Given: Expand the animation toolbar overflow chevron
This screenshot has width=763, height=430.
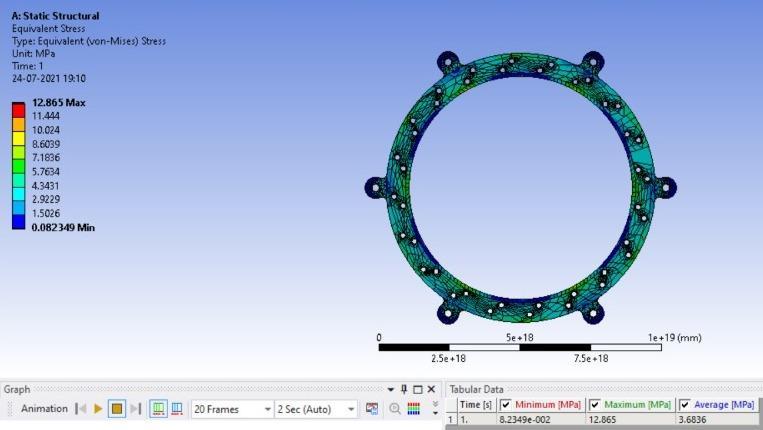Looking at the screenshot, I should point(436,408).
